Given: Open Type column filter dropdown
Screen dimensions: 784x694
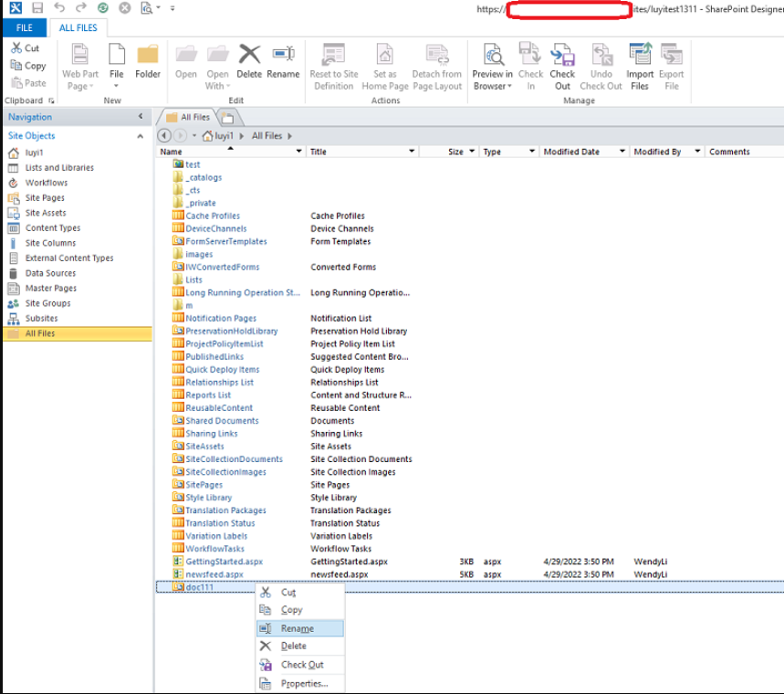Looking at the screenshot, I should click(532, 151).
